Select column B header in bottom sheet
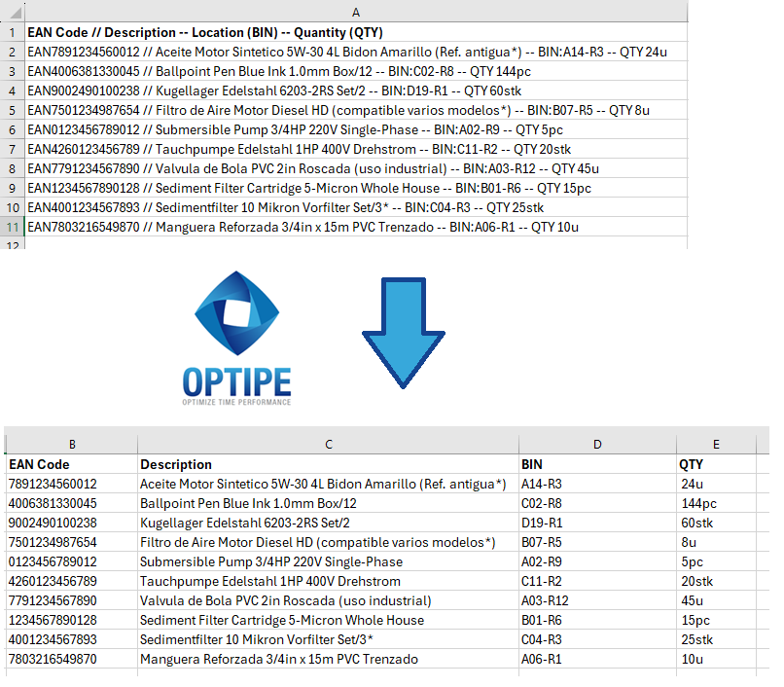Viewport: 784px width, 687px height. point(72,445)
